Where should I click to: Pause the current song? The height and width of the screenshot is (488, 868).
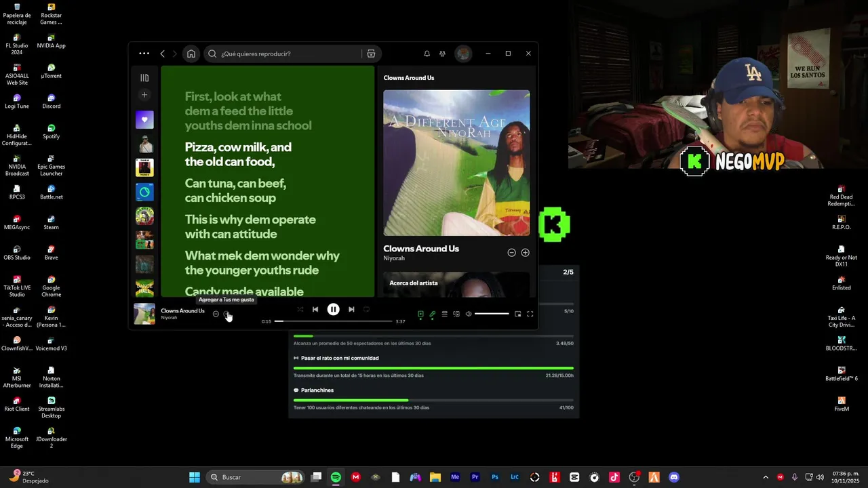[x=333, y=309]
